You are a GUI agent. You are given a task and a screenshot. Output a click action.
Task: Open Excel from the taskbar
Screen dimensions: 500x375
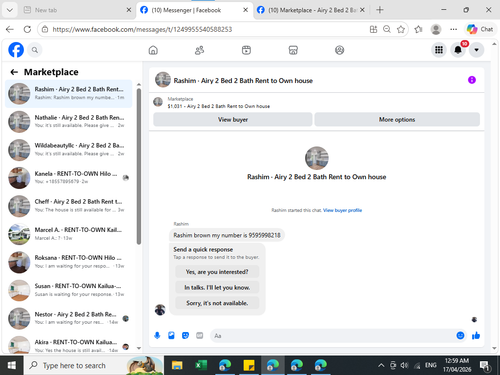(201, 365)
